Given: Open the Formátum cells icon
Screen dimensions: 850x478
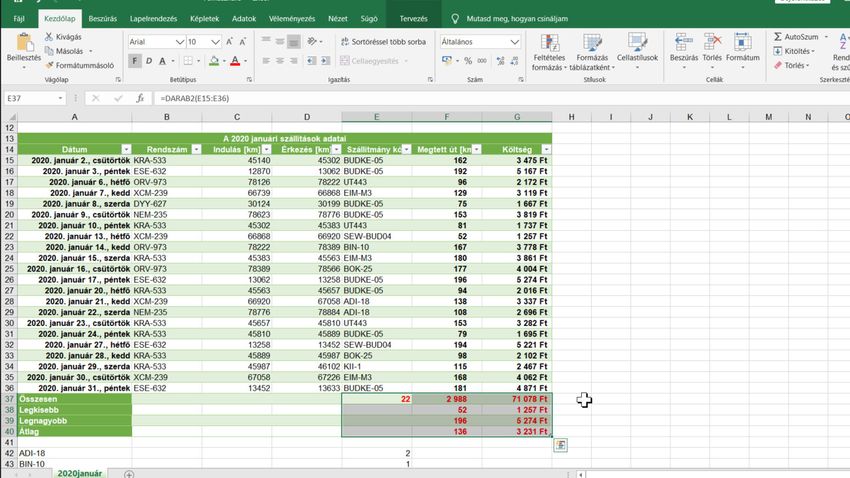Looking at the screenshot, I should point(743,42).
